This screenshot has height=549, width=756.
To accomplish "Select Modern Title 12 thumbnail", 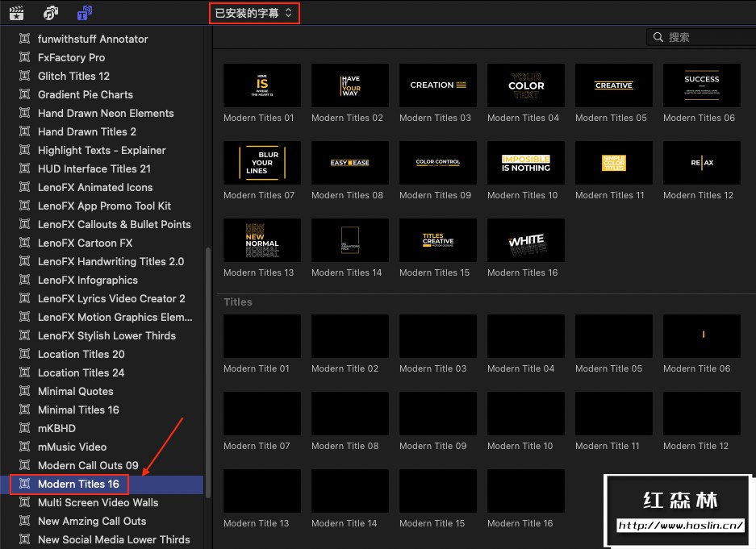I will [702, 414].
